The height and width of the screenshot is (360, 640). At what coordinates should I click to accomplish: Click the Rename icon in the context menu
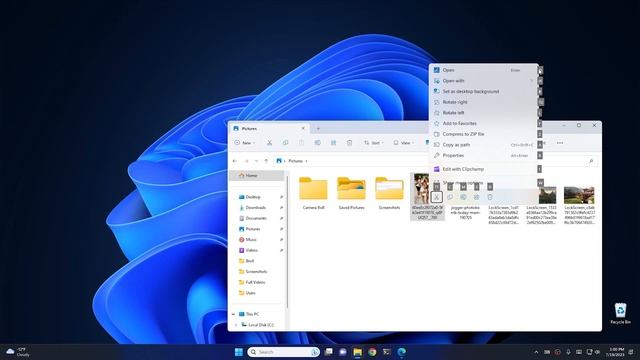click(x=463, y=197)
